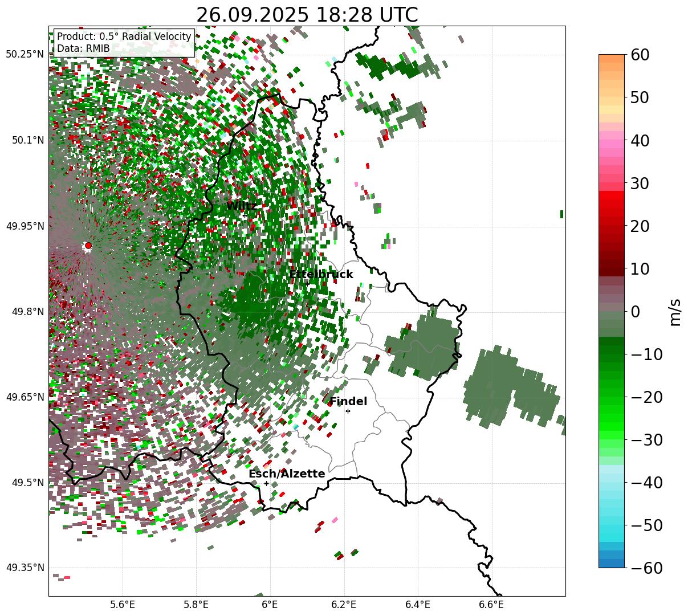Viewport: 688px width, 616px height.
Task: Click the 6.2°E longitude tick label
Action: pyautogui.click(x=344, y=605)
